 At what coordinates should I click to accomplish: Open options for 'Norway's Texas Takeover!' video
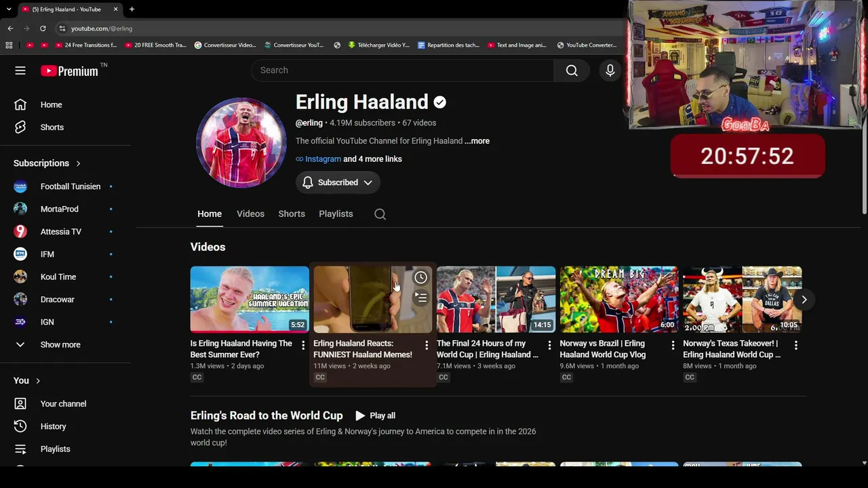pyautogui.click(x=795, y=346)
